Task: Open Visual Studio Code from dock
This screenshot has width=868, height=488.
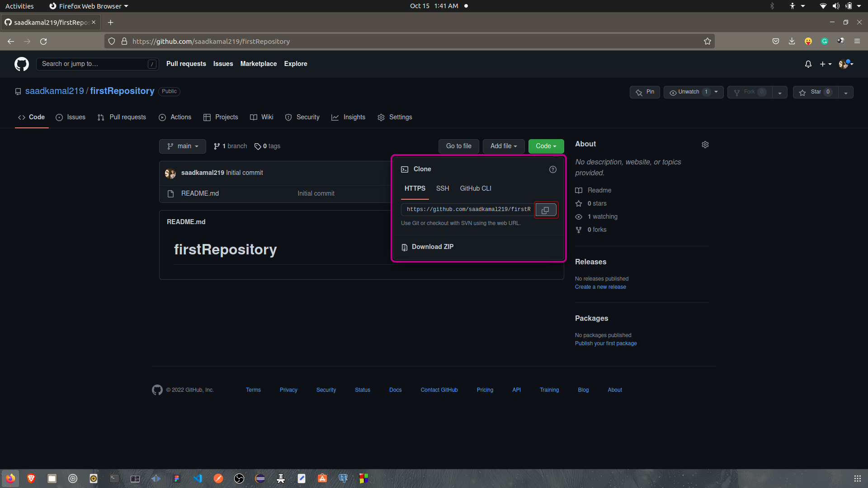Action: [198, 479]
